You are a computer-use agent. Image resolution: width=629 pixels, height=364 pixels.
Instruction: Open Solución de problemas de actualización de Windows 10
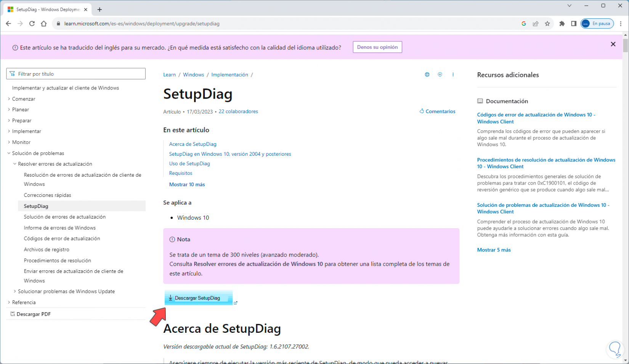coord(543,208)
